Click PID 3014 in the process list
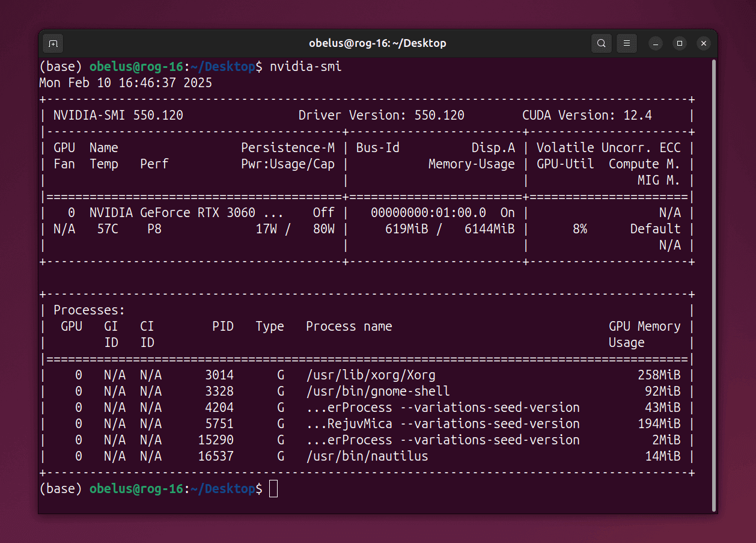The height and width of the screenshot is (543, 756). (219, 375)
